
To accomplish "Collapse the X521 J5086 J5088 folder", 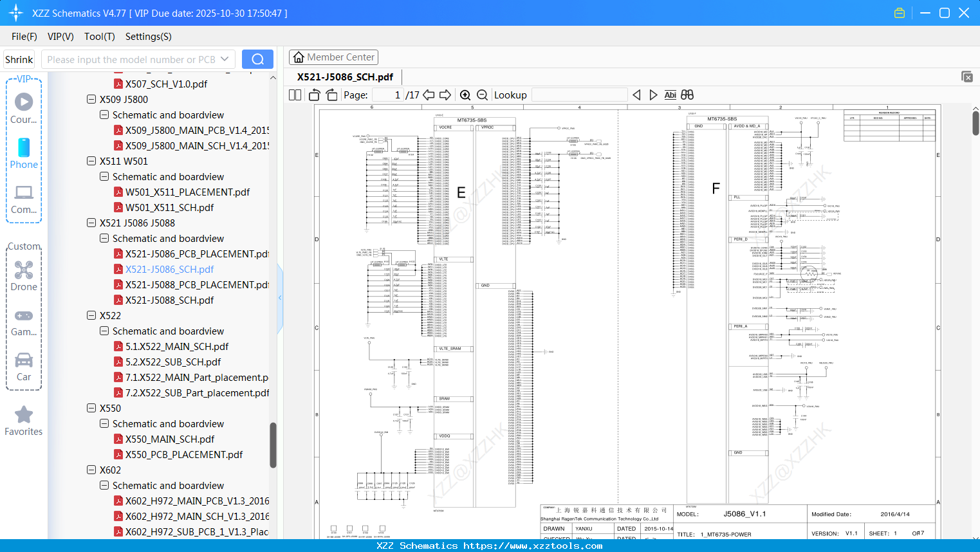I will pos(91,223).
